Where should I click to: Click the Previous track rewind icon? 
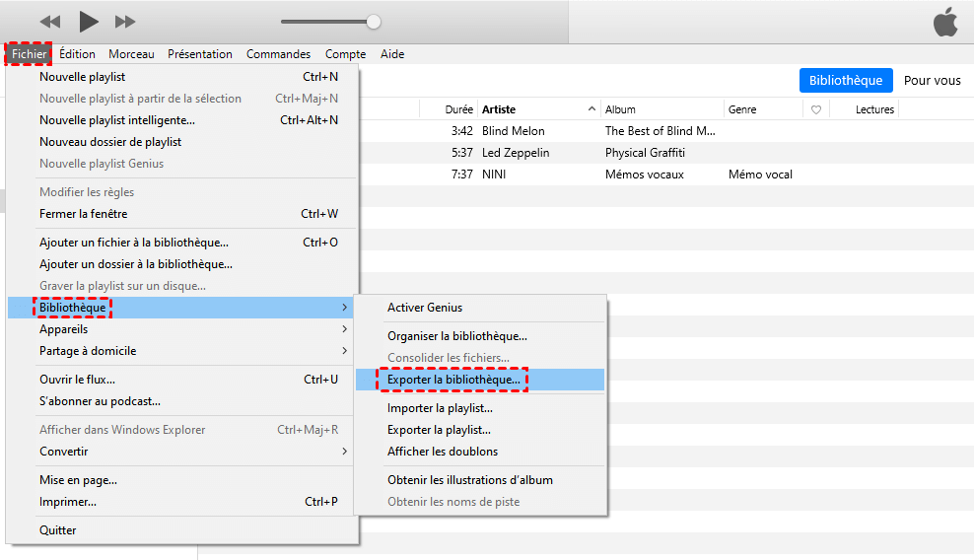click(x=50, y=22)
